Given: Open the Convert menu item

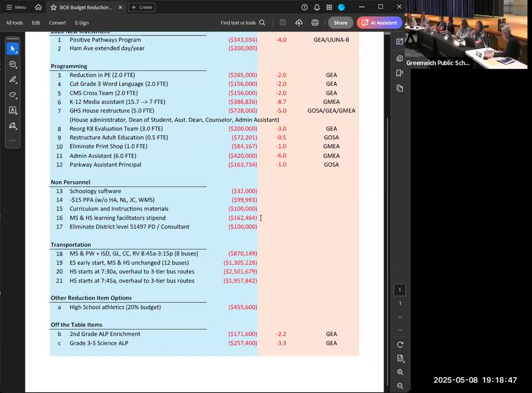Looking at the screenshot, I should [x=57, y=23].
